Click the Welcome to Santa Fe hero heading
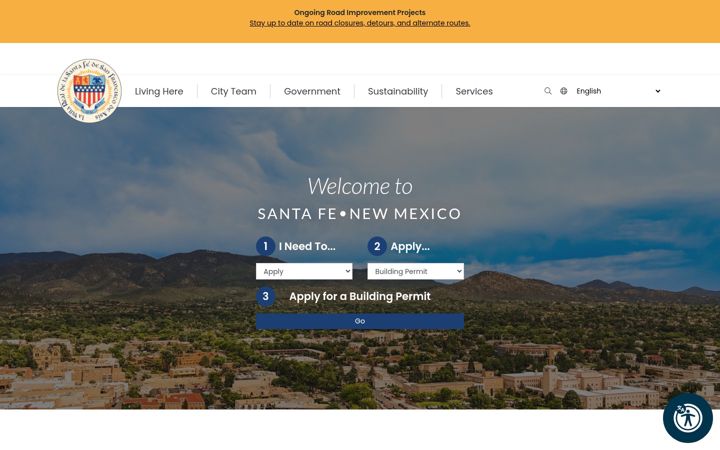 360,199
